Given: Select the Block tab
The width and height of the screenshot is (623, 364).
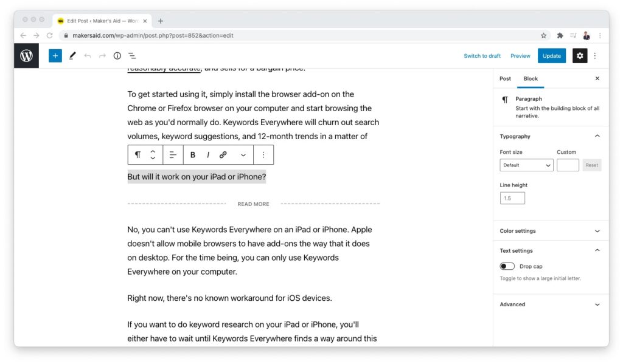Looking at the screenshot, I should tap(531, 78).
